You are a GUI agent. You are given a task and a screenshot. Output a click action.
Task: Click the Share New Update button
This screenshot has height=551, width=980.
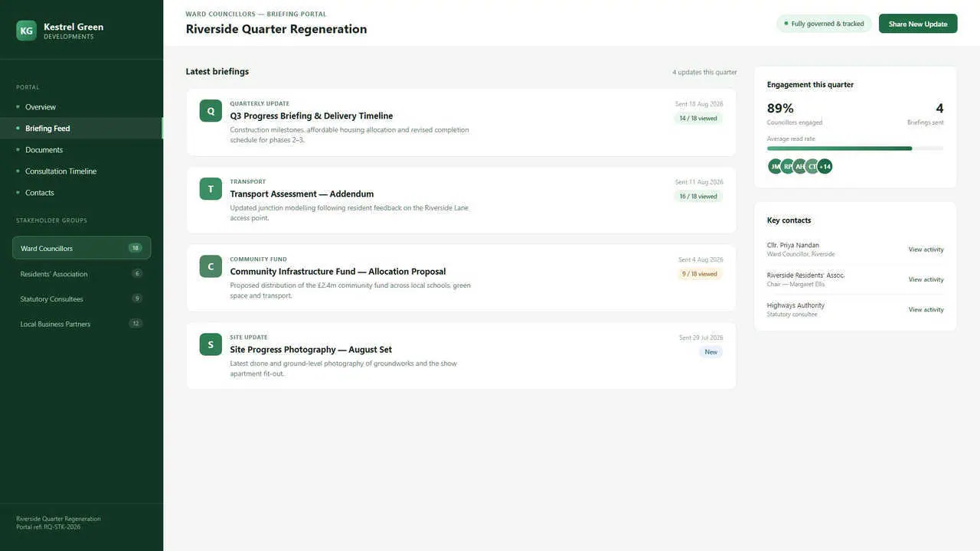click(918, 24)
